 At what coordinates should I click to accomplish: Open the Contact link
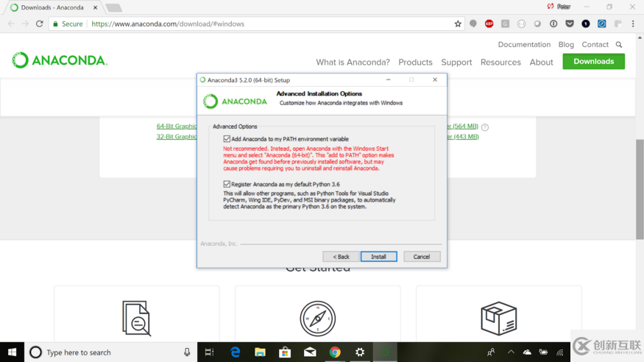(x=595, y=44)
